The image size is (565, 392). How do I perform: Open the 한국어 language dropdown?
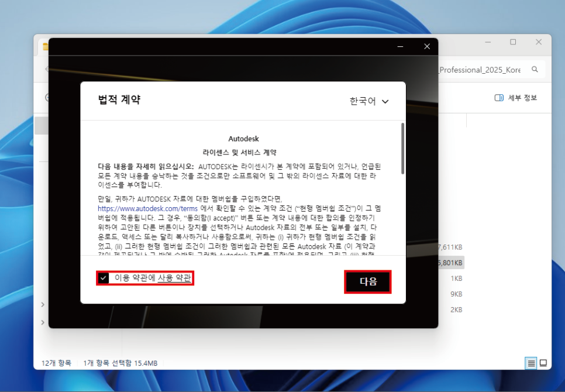369,101
